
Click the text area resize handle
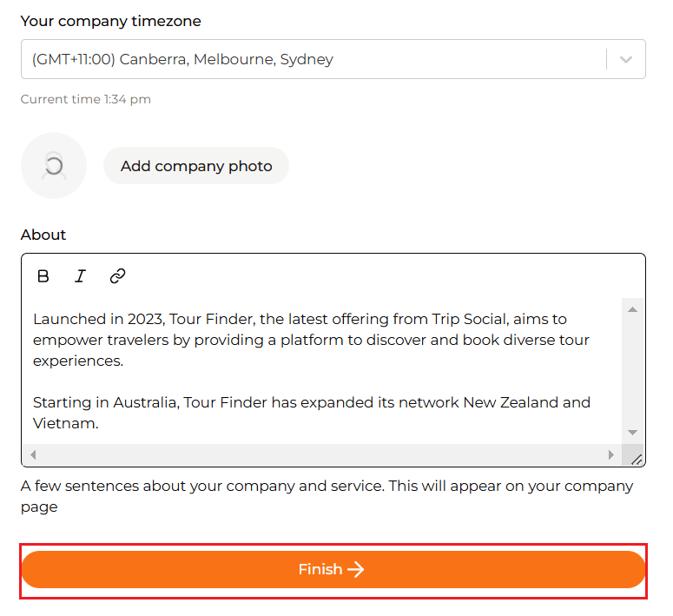[636, 460]
